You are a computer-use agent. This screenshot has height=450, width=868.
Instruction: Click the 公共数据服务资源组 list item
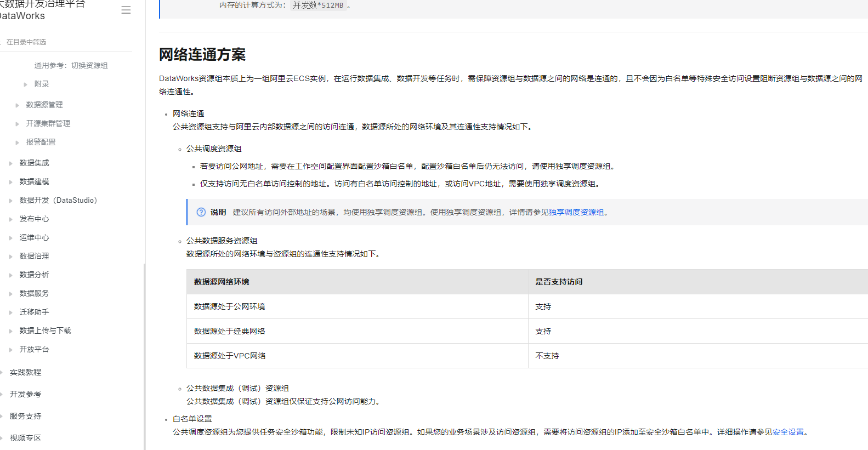(222, 241)
